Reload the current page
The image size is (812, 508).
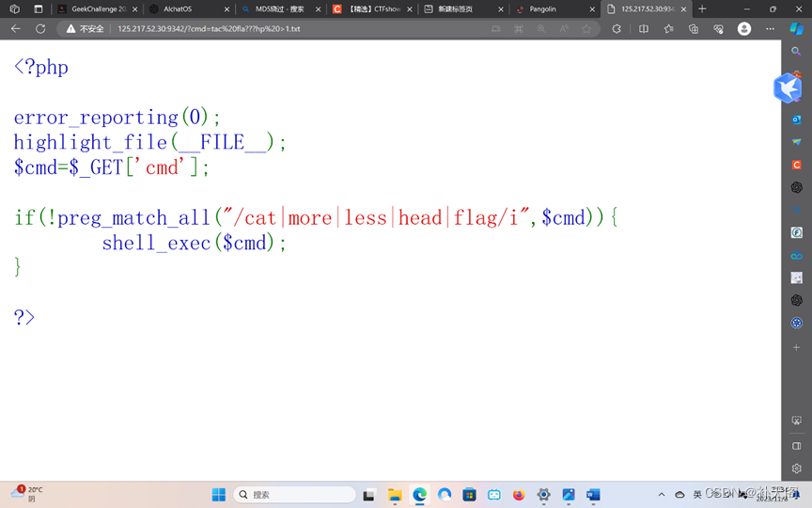(x=40, y=29)
